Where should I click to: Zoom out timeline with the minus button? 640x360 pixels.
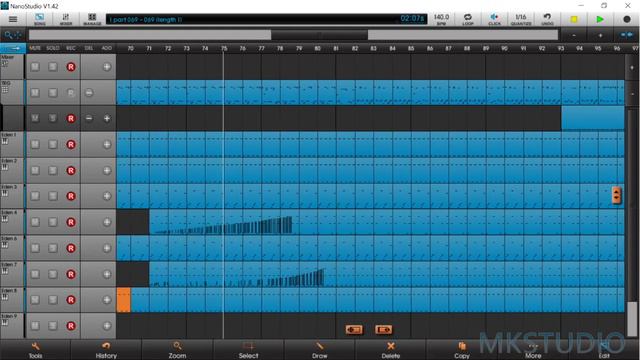574,36
